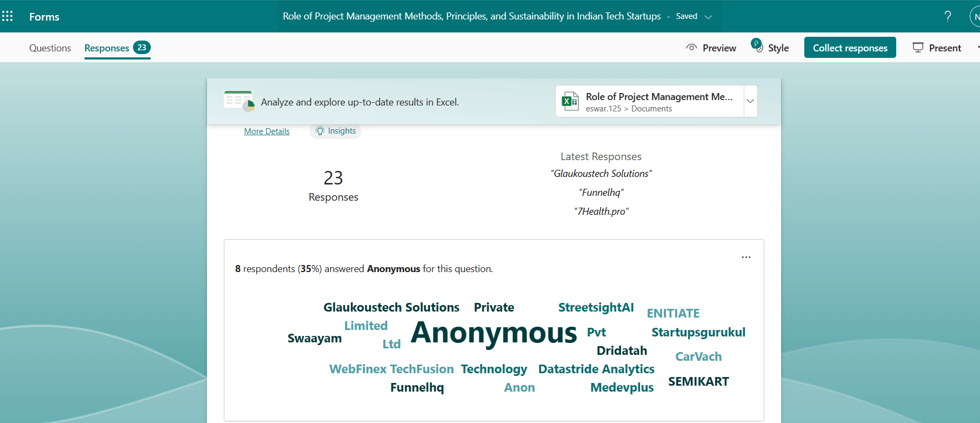Click "Glaukoustech Solutions" in the word cloud
Image resolution: width=980 pixels, height=423 pixels.
click(391, 307)
